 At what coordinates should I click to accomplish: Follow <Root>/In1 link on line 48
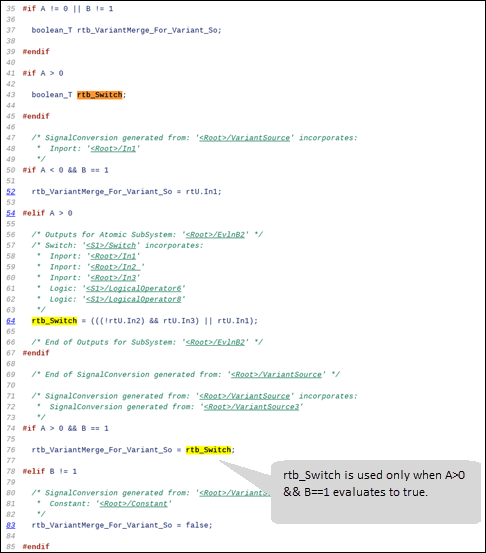tap(113, 149)
